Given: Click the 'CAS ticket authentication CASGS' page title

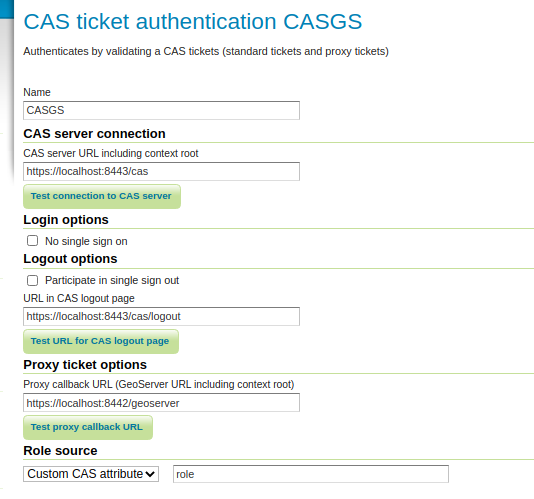Looking at the screenshot, I should (x=192, y=21).
